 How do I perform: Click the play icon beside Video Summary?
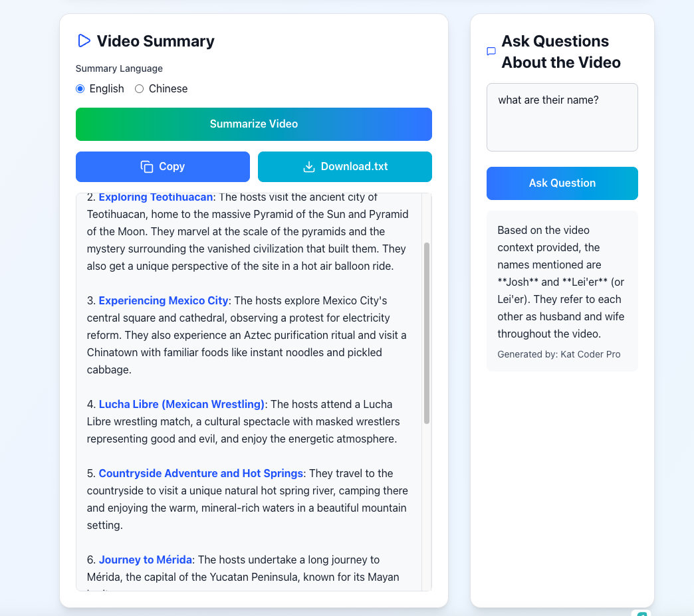[84, 41]
